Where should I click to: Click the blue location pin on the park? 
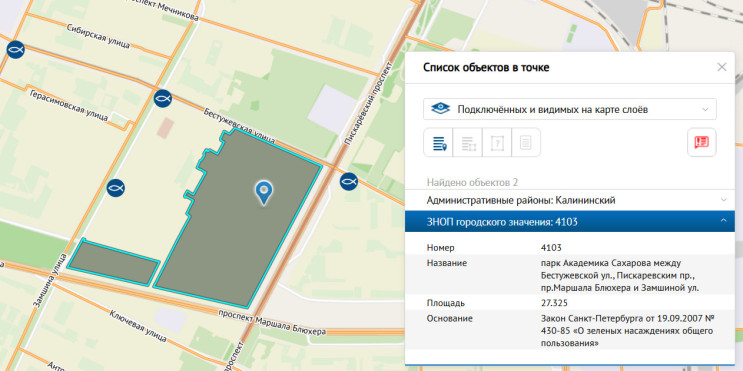pyautogui.click(x=263, y=192)
